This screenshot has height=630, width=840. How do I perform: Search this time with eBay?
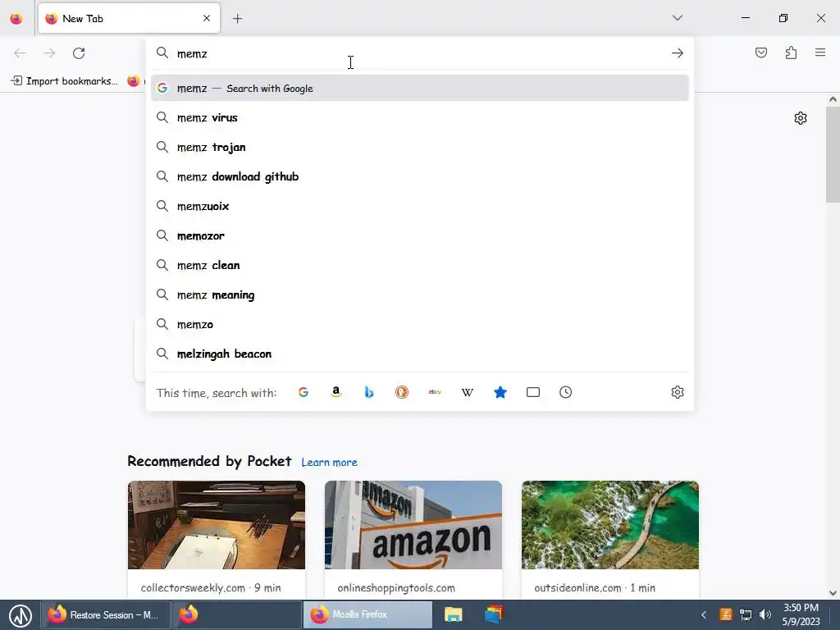(x=435, y=392)
